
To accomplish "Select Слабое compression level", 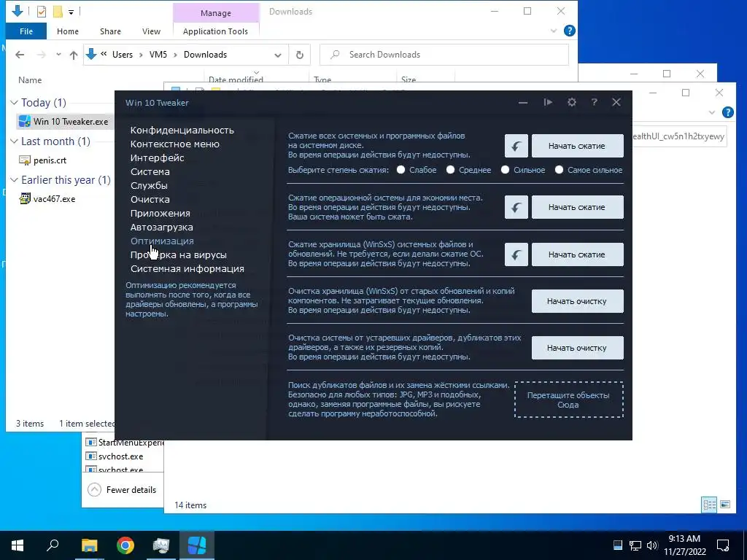I will [400, 170].
